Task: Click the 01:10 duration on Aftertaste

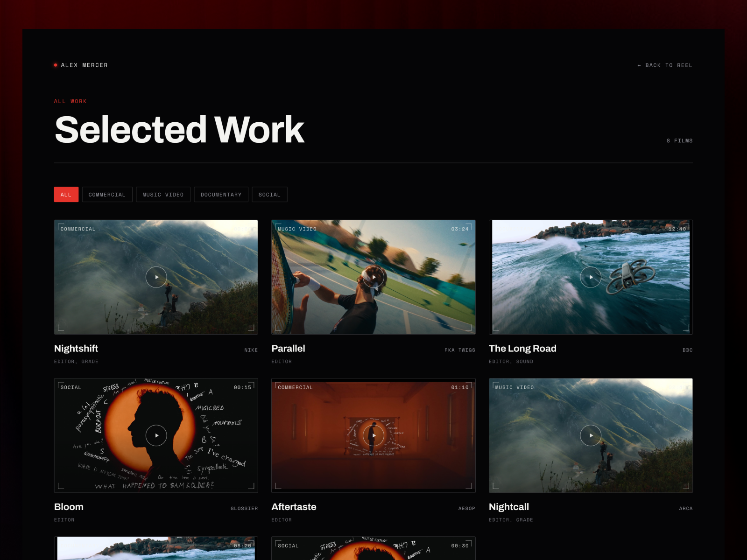Action: 460,387
